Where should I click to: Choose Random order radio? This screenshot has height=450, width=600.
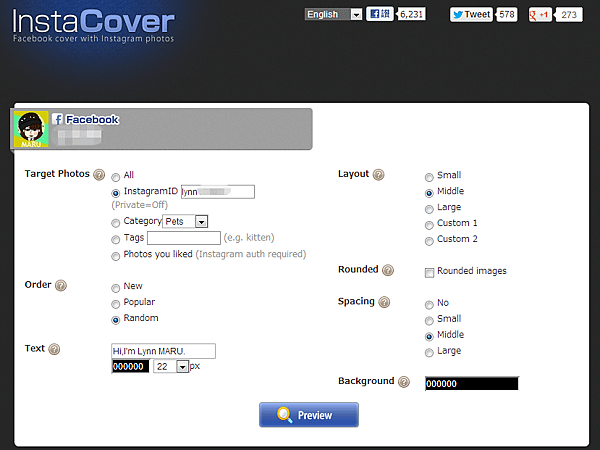pos(116,320)
